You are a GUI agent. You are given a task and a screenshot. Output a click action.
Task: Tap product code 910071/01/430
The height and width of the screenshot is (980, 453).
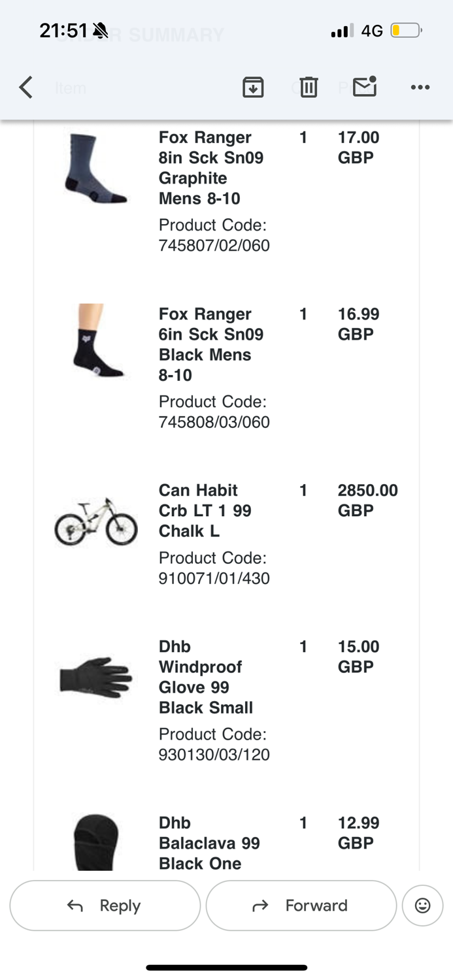click(x=214, y=578)
